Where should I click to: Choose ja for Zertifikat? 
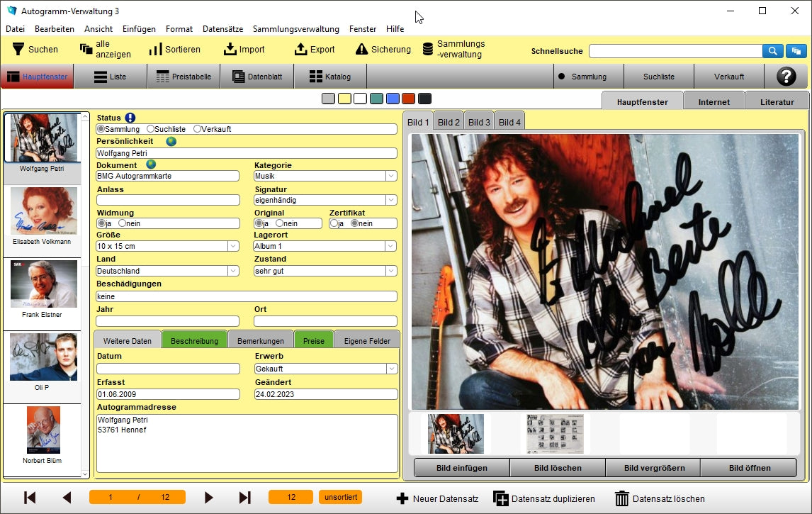pos(333,223)
